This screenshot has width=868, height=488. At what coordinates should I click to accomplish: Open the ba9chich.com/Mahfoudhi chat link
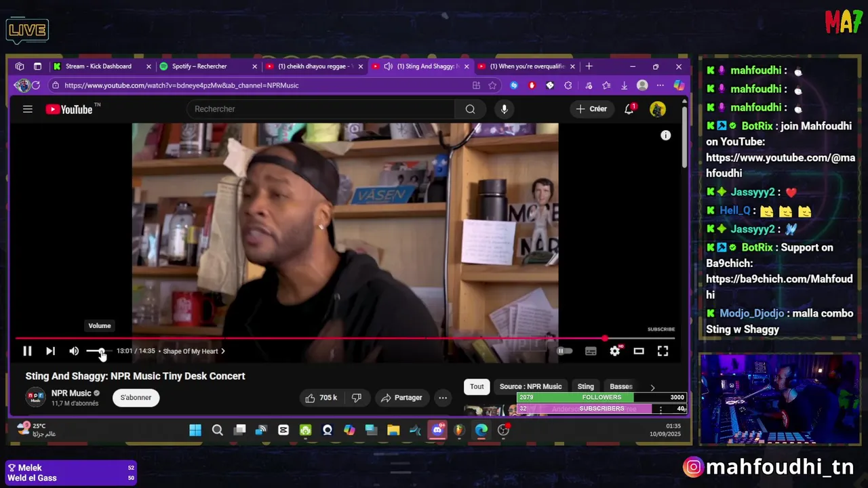[x=779, y=287]
